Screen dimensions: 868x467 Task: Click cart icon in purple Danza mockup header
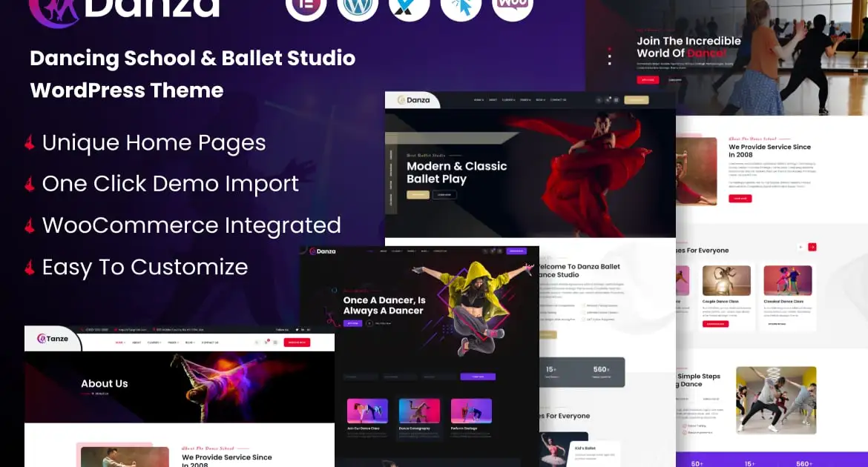pyautogui.click(x=492, y=251)
